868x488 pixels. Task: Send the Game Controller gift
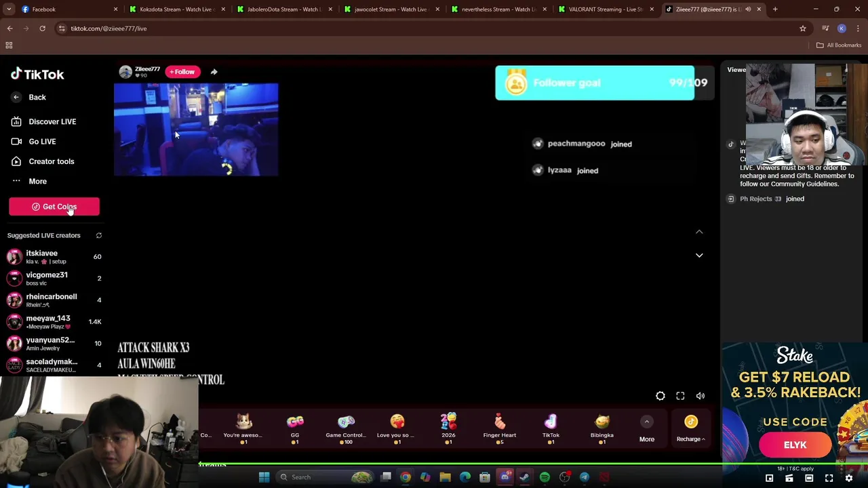(346, 429)
